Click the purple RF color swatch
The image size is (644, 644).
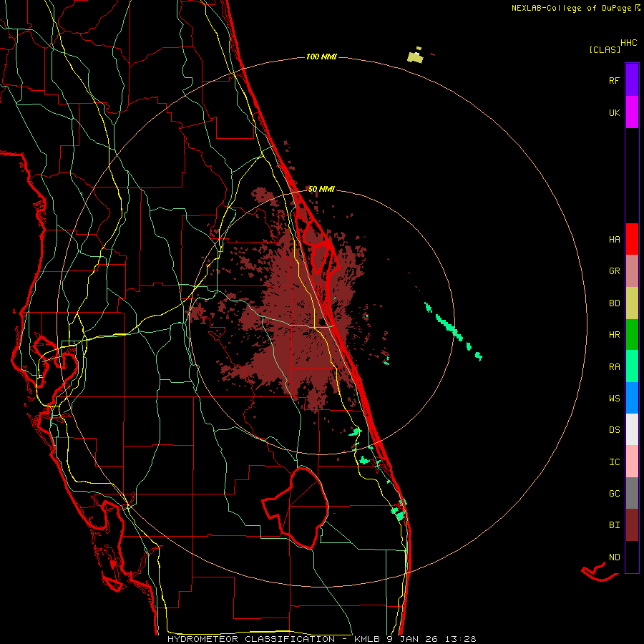pos(632,80)
